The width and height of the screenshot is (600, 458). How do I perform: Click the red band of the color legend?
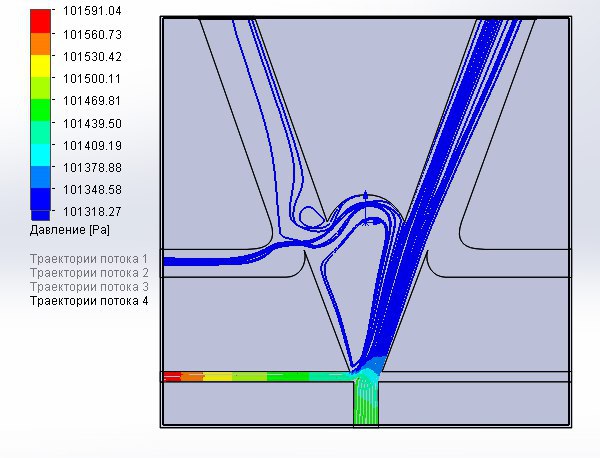[x=40, y=21]
